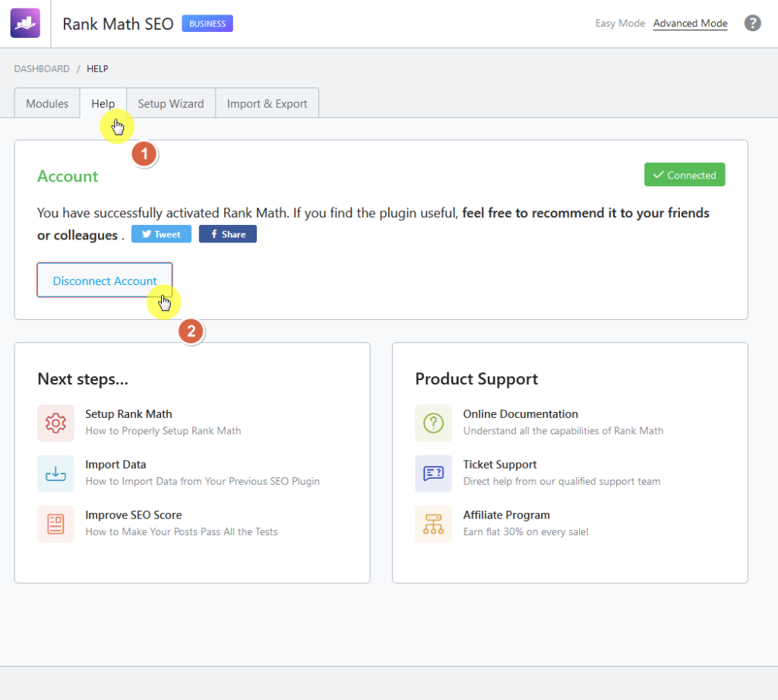Open the Setup Rank Math guide link
Image resolution: width=778 pixels, height=700 pixels.
tap(128, 414)
